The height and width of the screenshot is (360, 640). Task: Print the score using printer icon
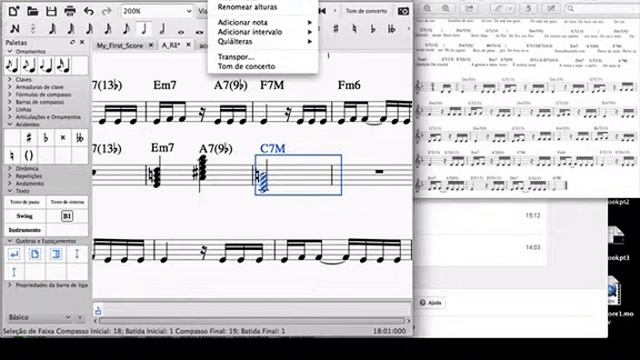(70, 11)
